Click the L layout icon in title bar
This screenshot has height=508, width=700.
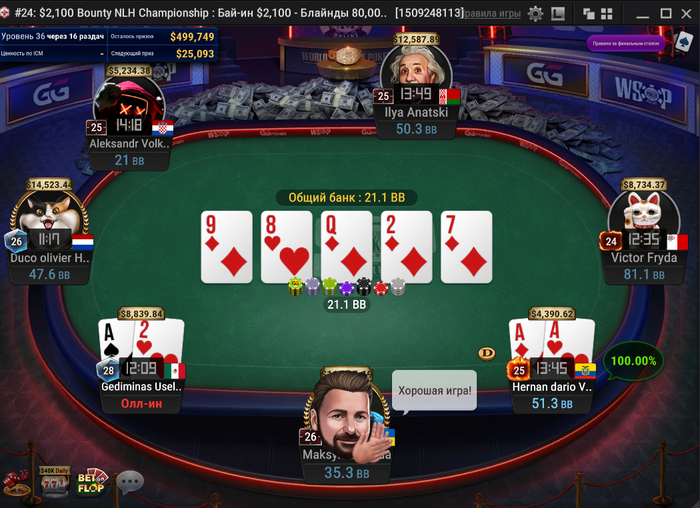[558, 14]
